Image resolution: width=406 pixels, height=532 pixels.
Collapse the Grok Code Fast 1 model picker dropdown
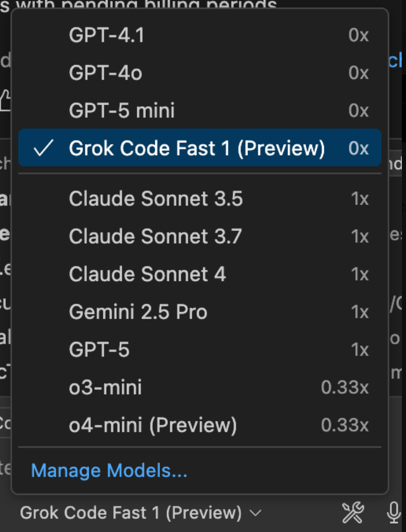coord(140,513)
